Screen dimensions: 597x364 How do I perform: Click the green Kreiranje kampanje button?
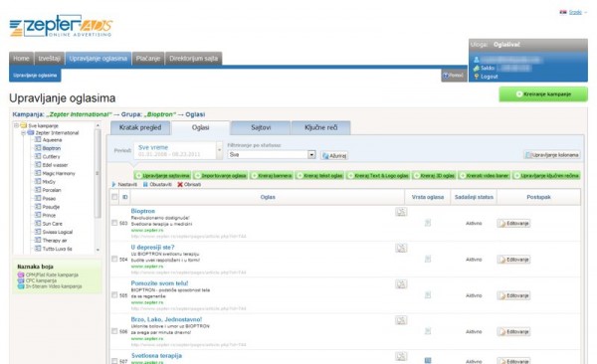pyautogui.click(x=543, y=94)
